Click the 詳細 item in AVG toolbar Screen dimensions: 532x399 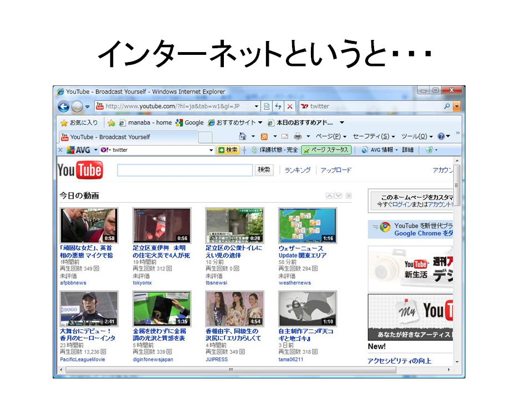[x=408, y=150]
